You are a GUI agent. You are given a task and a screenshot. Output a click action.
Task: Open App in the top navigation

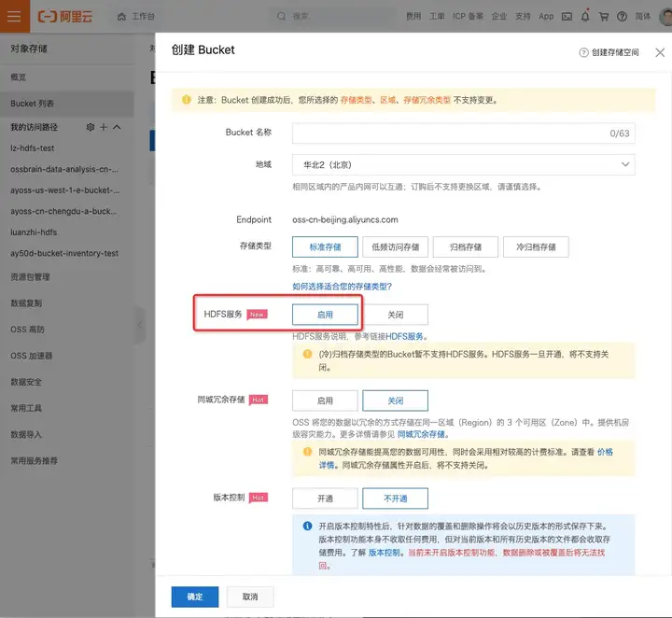click(546, 16)
